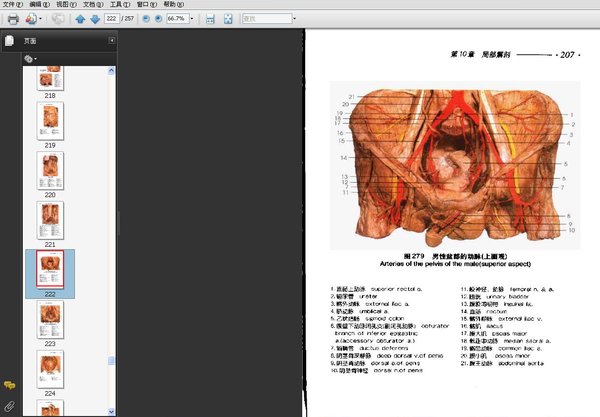
Task: Click the collaborate/share icon next to Print
Action: [31, 19]
